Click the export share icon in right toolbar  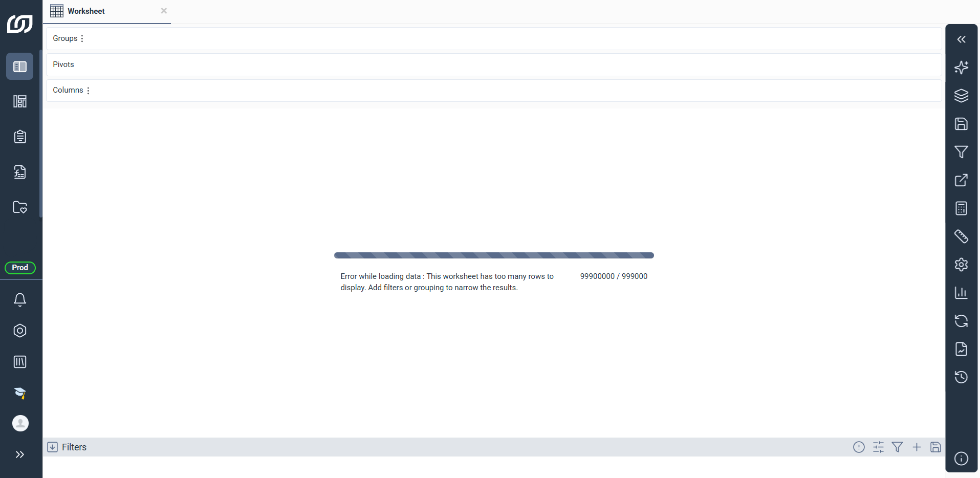(962, 180)
